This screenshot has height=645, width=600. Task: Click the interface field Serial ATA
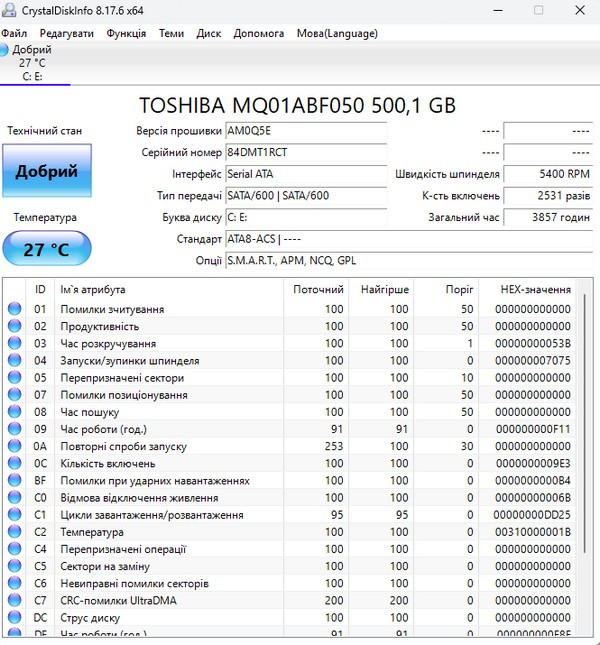[x=306, y=174]
